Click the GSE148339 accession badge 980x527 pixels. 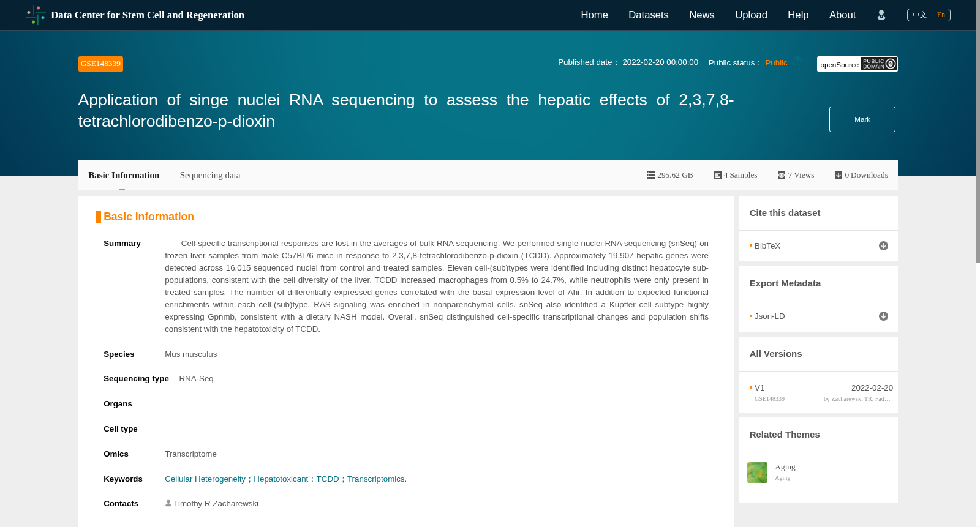100,64
